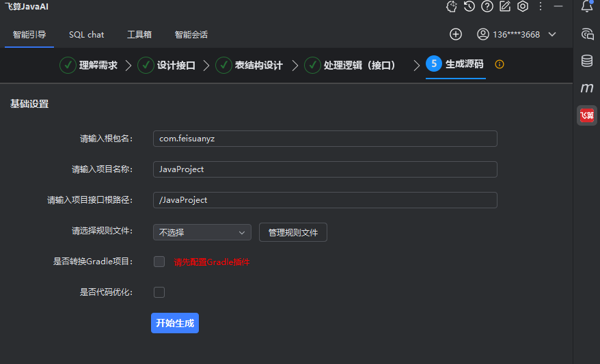Toggle the 是否转换Gradle项目 checkbox
Viewport: 600px width, 364px height.
159,262
